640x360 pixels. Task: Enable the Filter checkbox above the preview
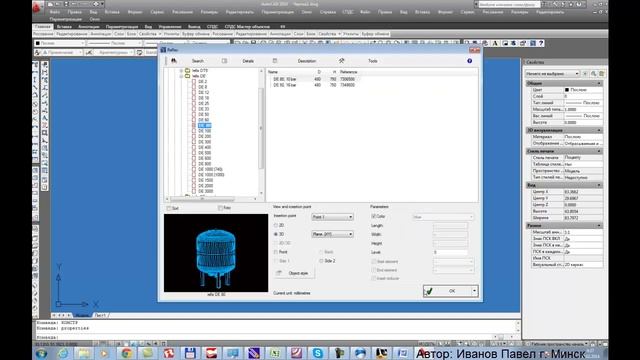pos(220,208)
